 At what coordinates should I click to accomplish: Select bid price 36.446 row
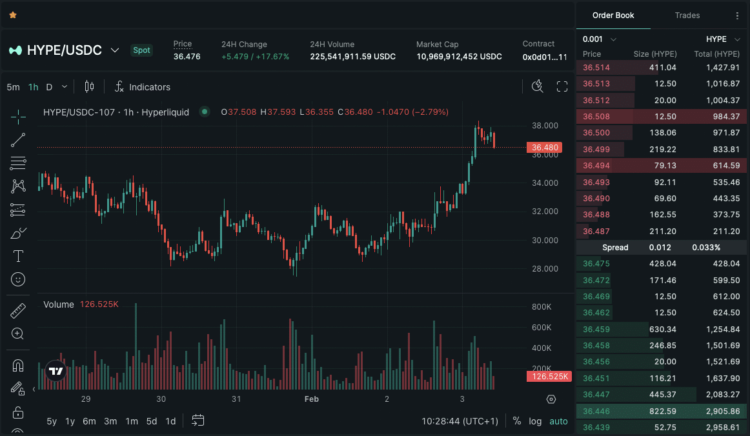click(662, 411)
